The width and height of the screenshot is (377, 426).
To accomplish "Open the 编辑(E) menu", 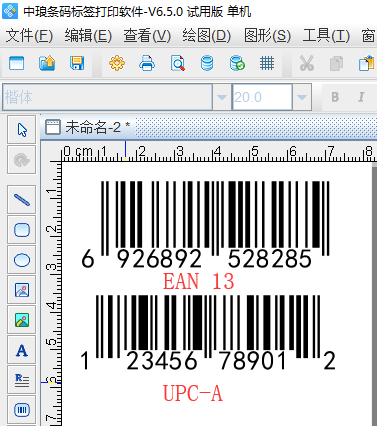I will tap(88, 35).
